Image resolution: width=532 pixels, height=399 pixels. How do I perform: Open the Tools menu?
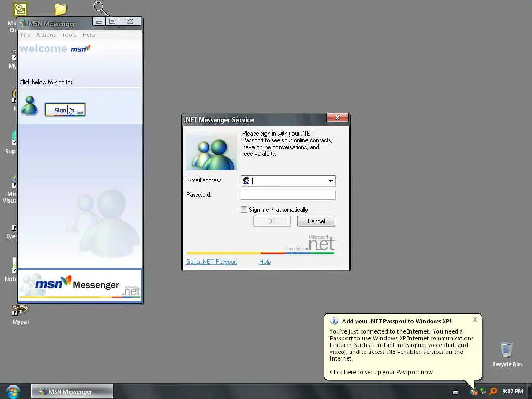pos(69,35)
